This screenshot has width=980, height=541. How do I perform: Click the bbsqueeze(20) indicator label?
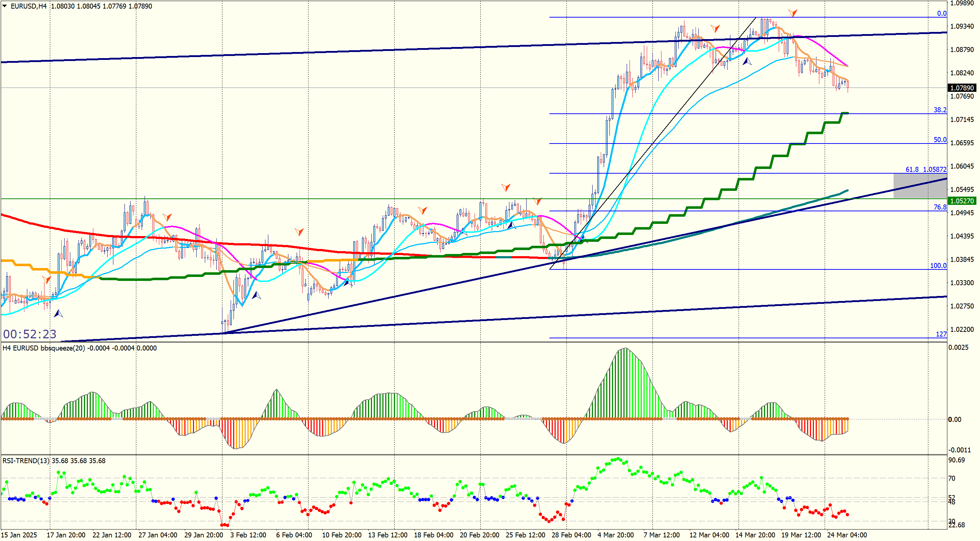tap(63, 348)
